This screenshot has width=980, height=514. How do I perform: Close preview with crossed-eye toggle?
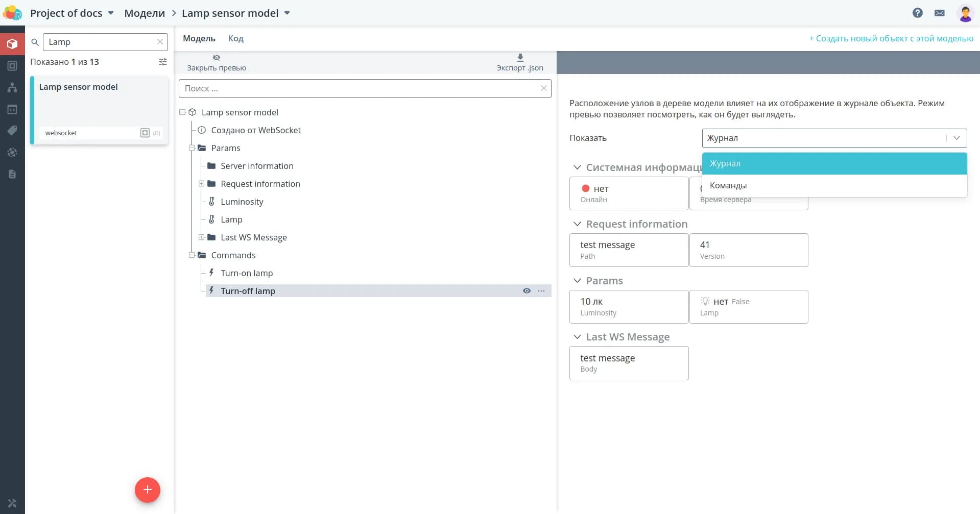pyautogui.click(x=217, y=58)
